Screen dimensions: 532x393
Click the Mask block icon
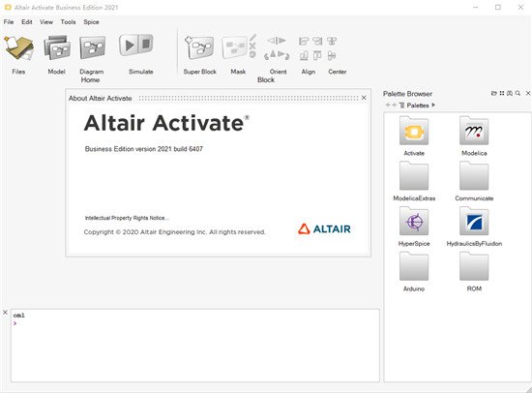pos(234,47)
